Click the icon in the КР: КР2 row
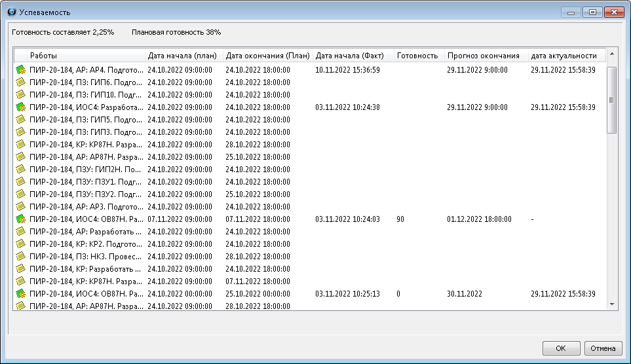Screen dimensions: 631x364 pyautogui.click(x=20, y=244)
